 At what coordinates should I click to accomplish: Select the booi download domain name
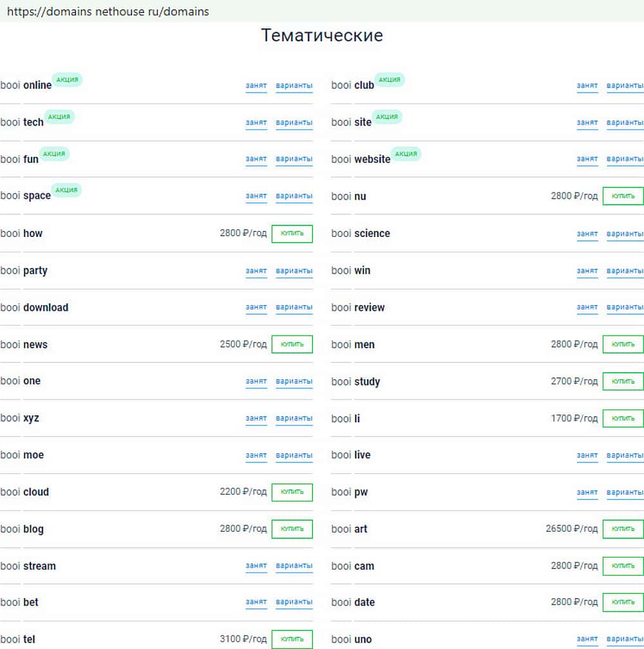click(x=34, y=308)
